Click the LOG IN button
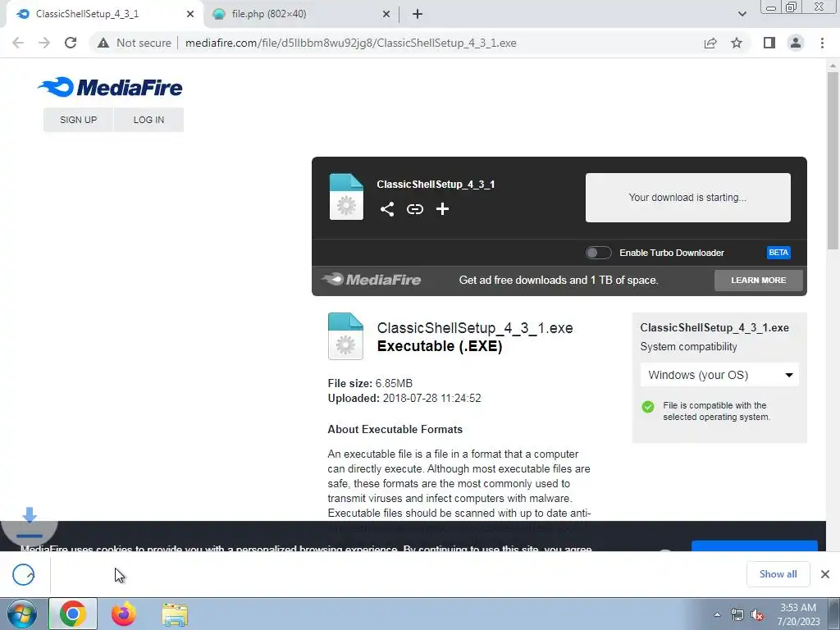This screenshot has height=630, width=840. point(149,120)
